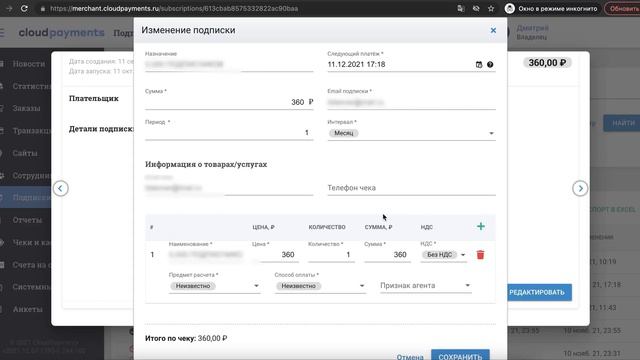Click the 360,00 ₽ amount badge
This screenshot has height=360, width=640.
pyautogui.click(x=547, y=62)
